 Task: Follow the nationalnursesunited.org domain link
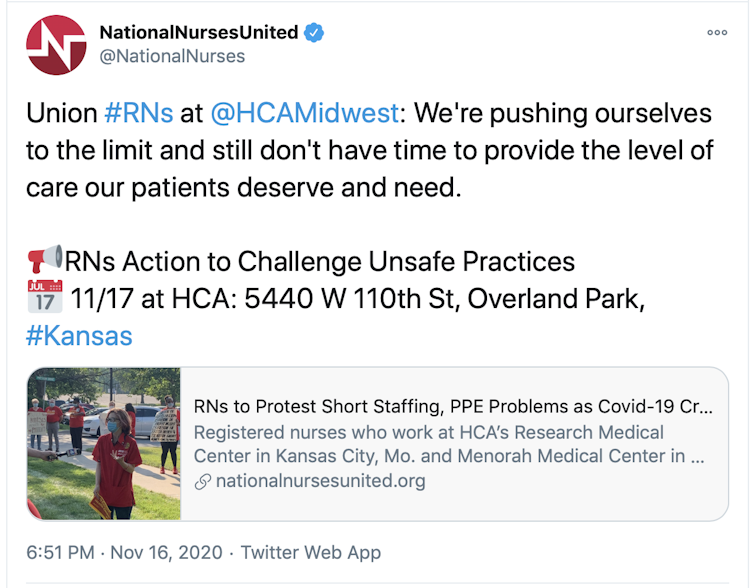(320, 481)
